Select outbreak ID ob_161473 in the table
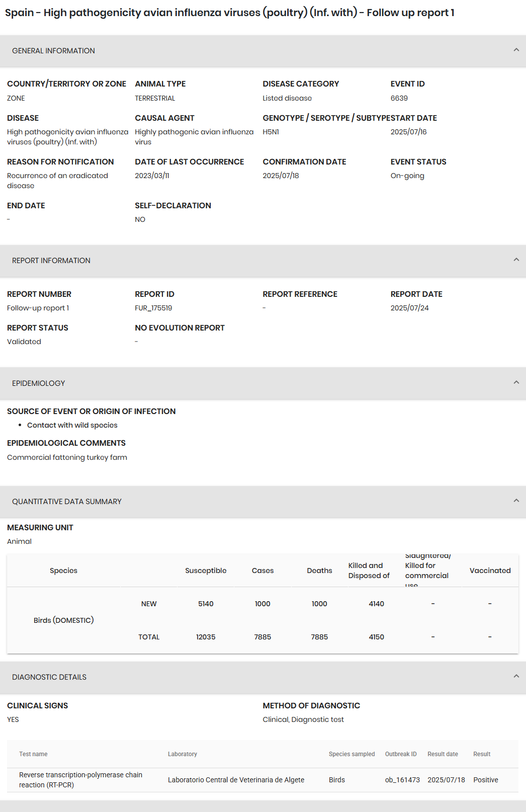The height and width of the screenshot is (812, 526). (402, 780)
